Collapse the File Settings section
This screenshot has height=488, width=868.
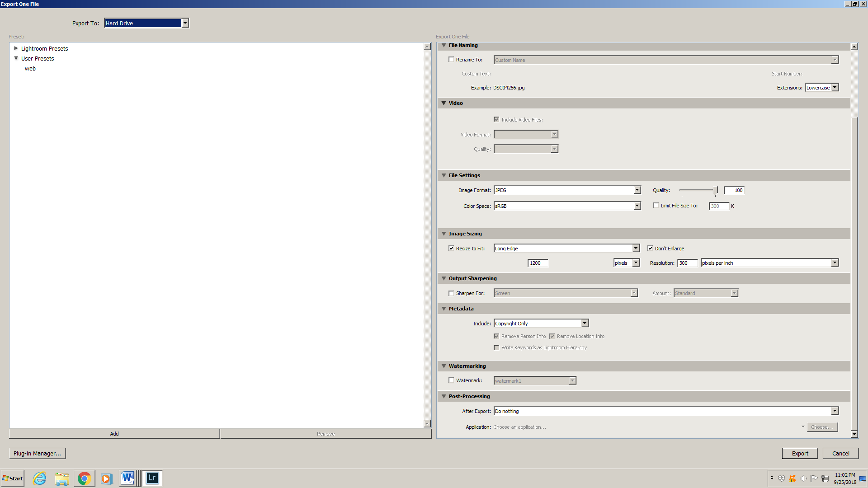(444, 175)
